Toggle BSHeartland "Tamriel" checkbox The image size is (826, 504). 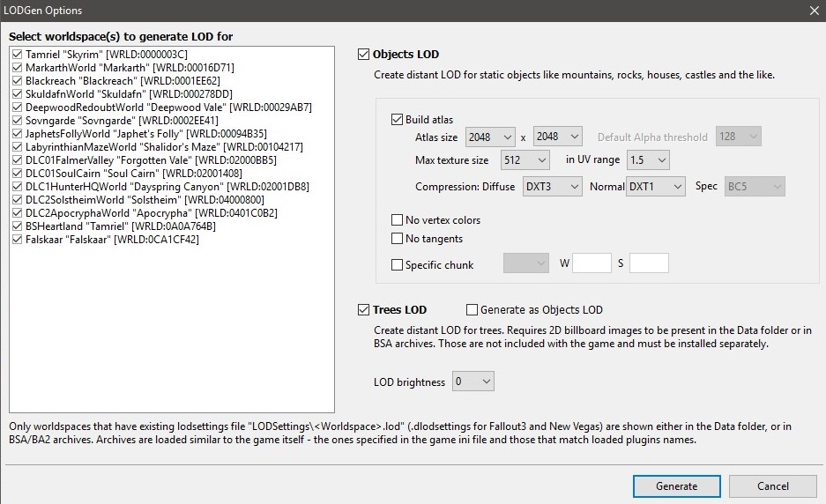point(17,226)
